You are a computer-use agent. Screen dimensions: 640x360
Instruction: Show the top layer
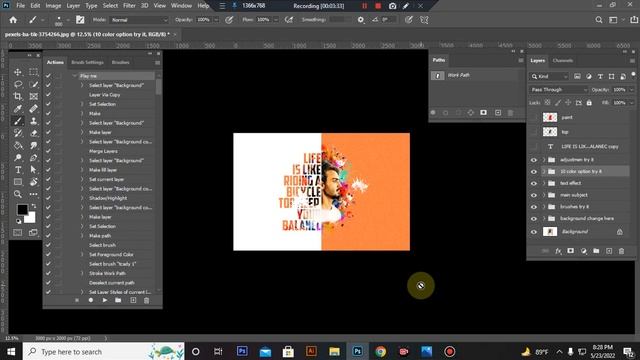[533, 132]
